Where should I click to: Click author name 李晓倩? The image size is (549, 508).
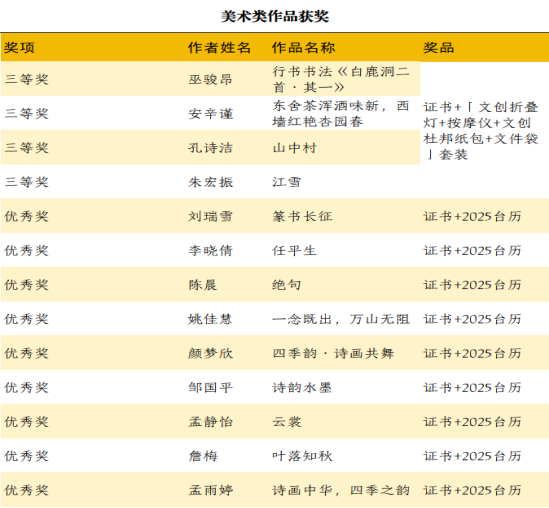pos(210,251)
